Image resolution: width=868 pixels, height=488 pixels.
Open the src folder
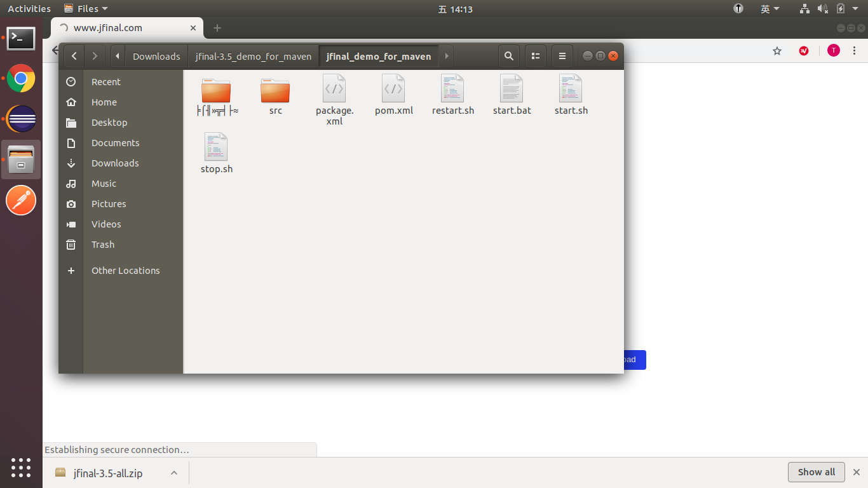click(x=275, y=95)
